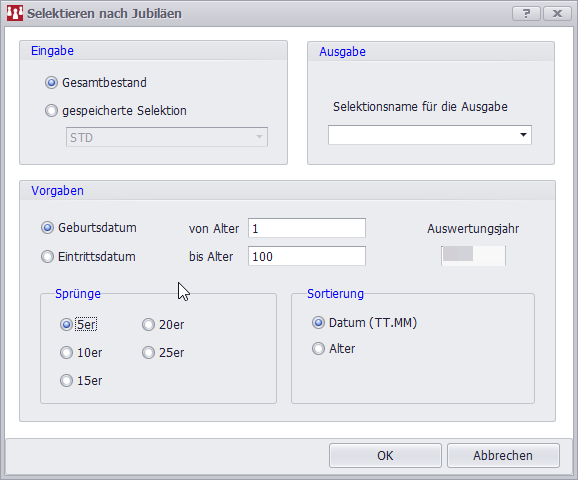Close the Selektieren nach Jubiläen dialog

pyautogui.click(x=557, y=14)
